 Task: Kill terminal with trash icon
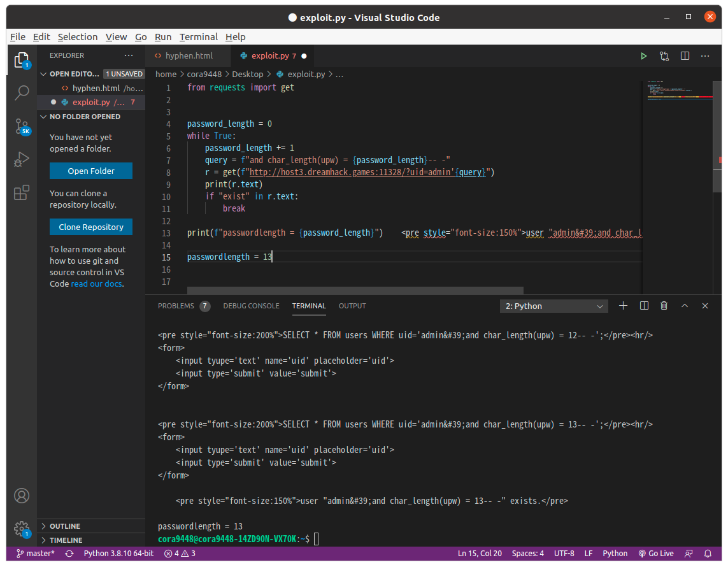[664, 306]
